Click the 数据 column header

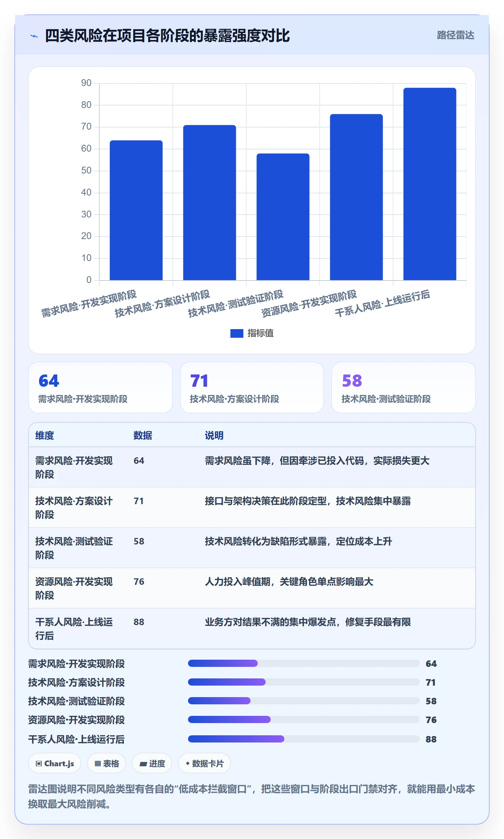coord(143,435)
